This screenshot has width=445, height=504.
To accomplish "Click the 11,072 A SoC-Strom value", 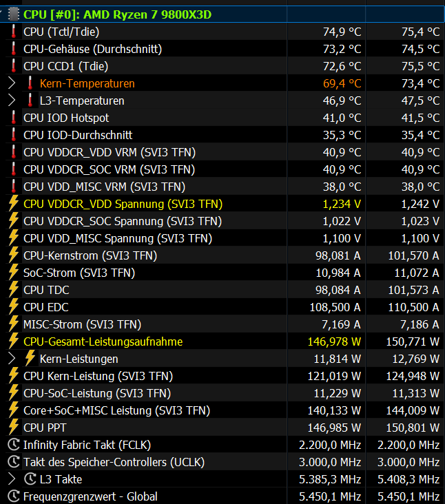I will pos(417,273).
